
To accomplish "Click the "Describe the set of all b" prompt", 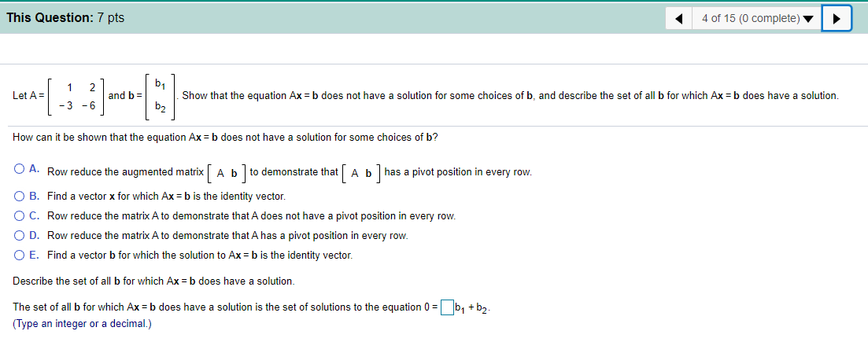I will point(154,281).
